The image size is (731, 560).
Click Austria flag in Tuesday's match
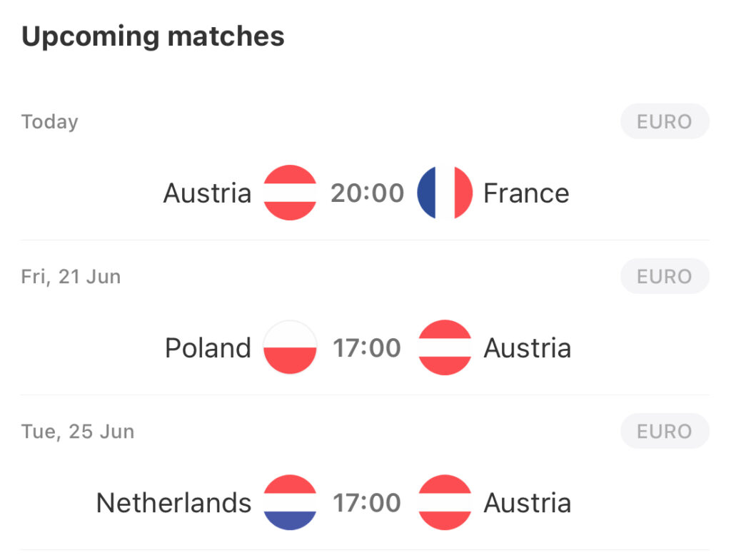click(x=445, y=502)
